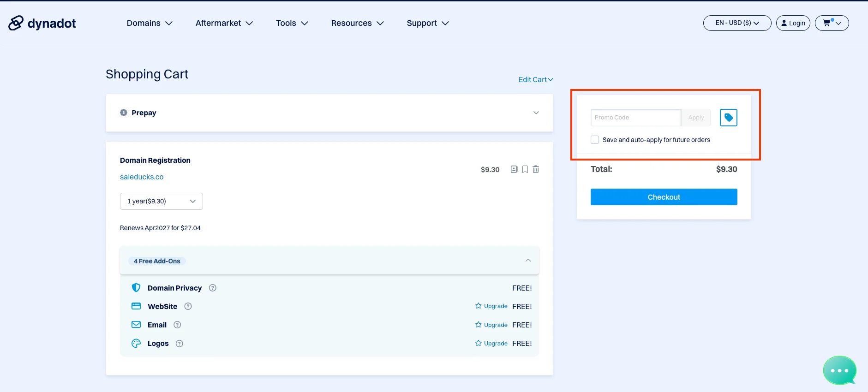Open the Domains menu
This screenshot has height=392, width=868.
(x=150, y=23)
